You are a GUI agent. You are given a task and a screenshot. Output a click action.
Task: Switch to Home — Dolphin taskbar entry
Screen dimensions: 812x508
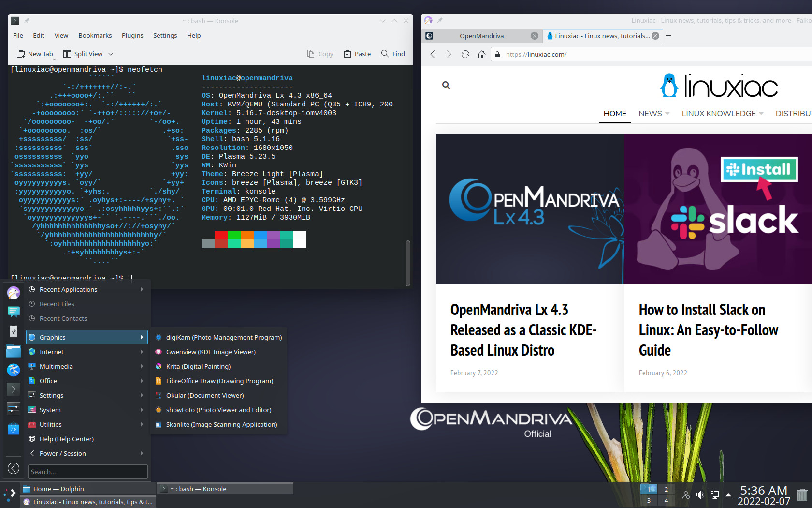88,489
